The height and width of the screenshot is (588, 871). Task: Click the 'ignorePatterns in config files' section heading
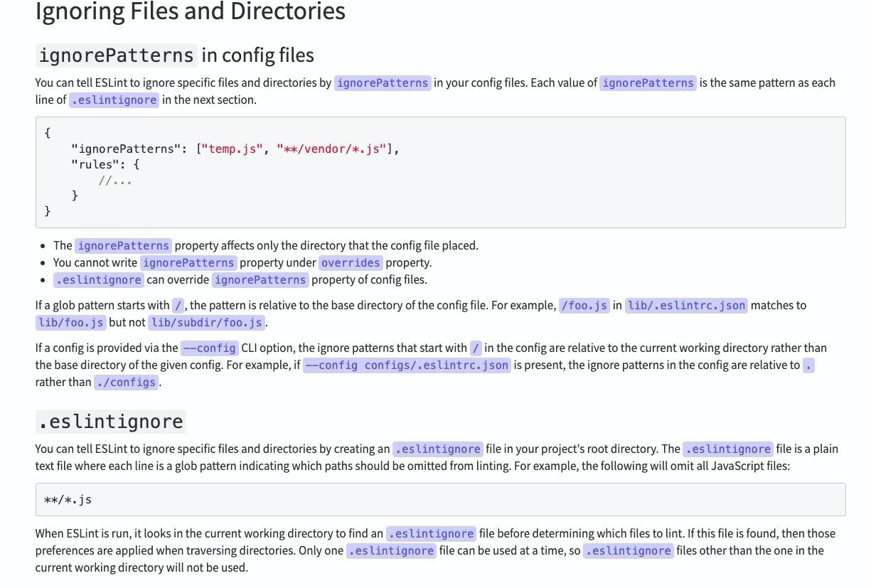(x=175, y=55)
